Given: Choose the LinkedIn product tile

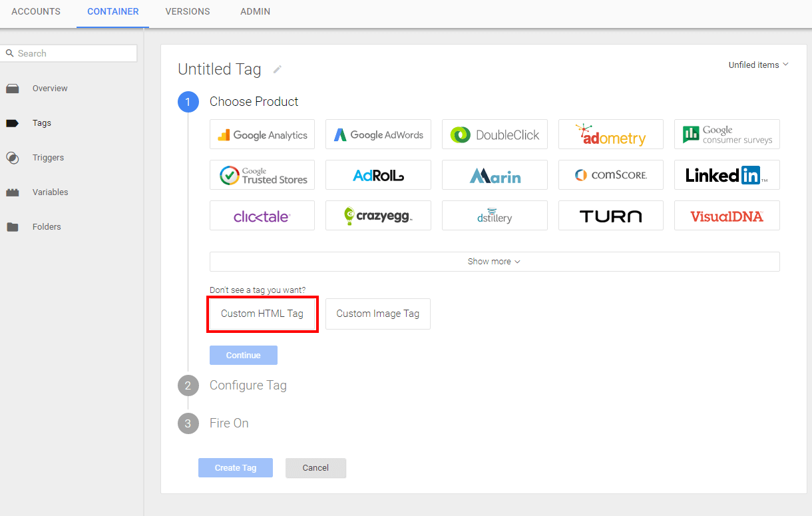Looking at the screenshot, I should click(727, 175).
